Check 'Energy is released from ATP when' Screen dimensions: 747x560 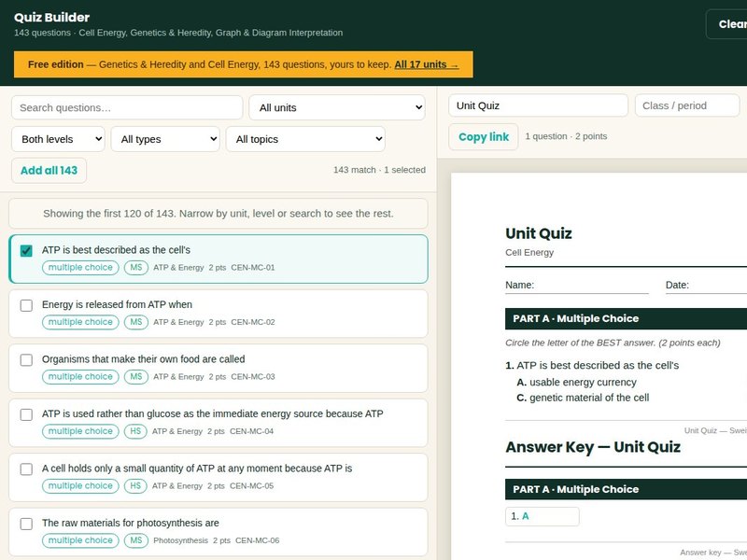[26, 305]
